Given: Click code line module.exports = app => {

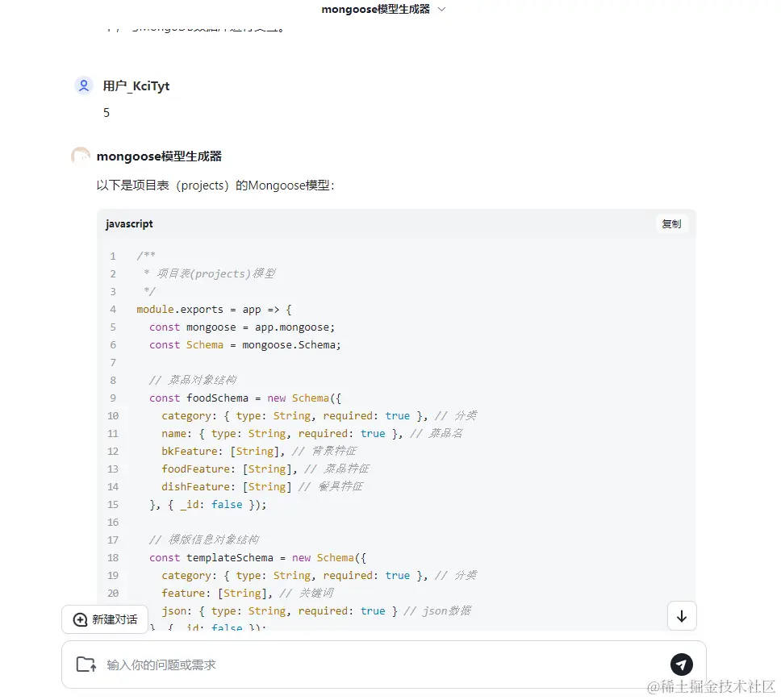Looking at the screenshot, I should tap(214, 309).
